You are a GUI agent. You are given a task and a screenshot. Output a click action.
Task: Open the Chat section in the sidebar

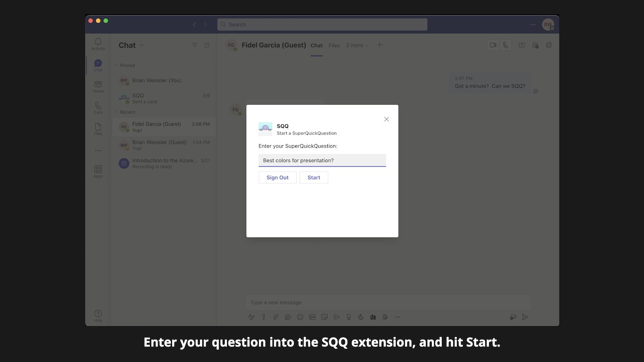point(98,66)
